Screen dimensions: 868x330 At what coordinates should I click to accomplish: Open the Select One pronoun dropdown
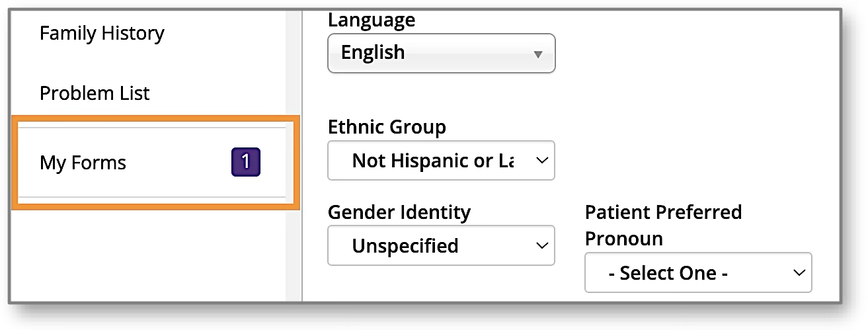point(688,273)
